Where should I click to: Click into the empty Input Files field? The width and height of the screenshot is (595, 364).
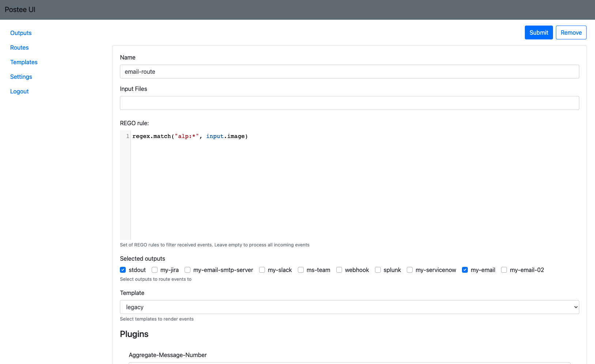pos(349,103)
